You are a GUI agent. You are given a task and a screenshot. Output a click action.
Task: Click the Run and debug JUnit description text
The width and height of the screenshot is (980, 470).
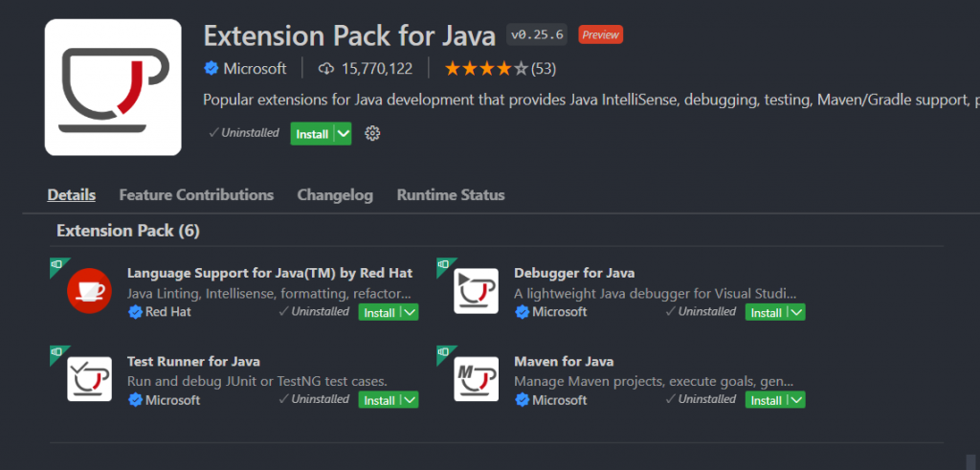click(257, 381)
